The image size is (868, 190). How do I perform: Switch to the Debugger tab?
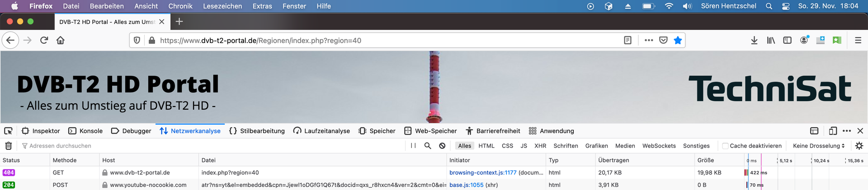(131, 131)
